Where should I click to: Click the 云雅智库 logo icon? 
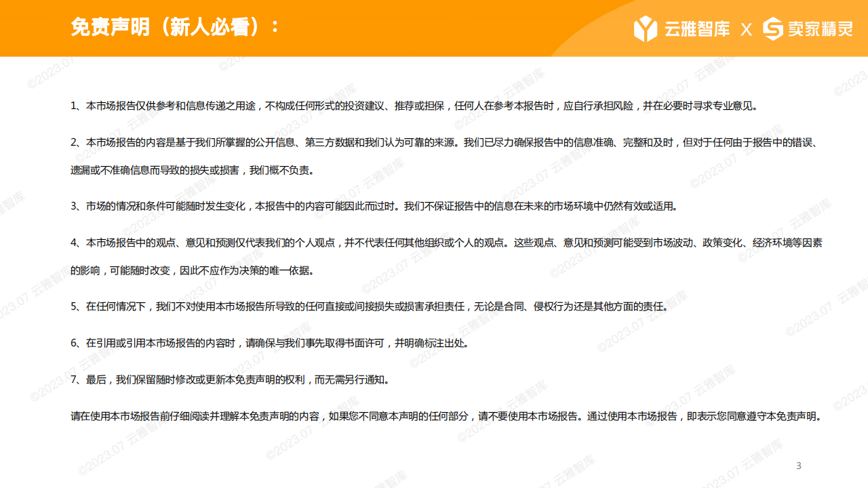(646, 29)
